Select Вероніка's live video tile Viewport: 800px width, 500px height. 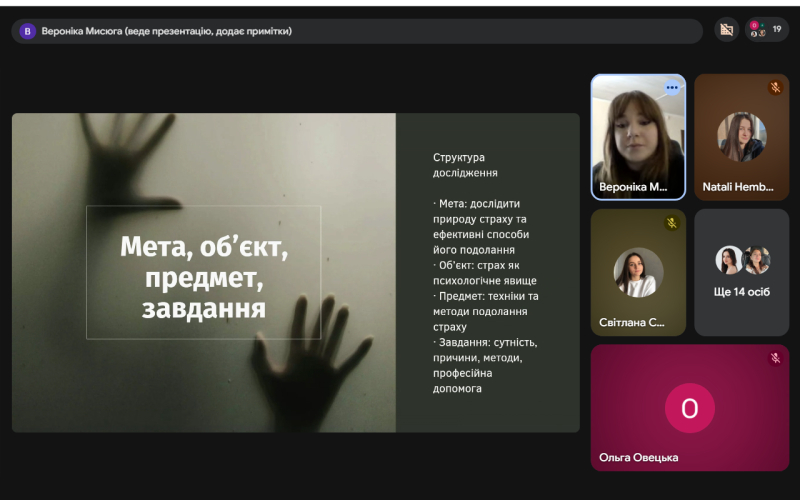click(637, 135)
